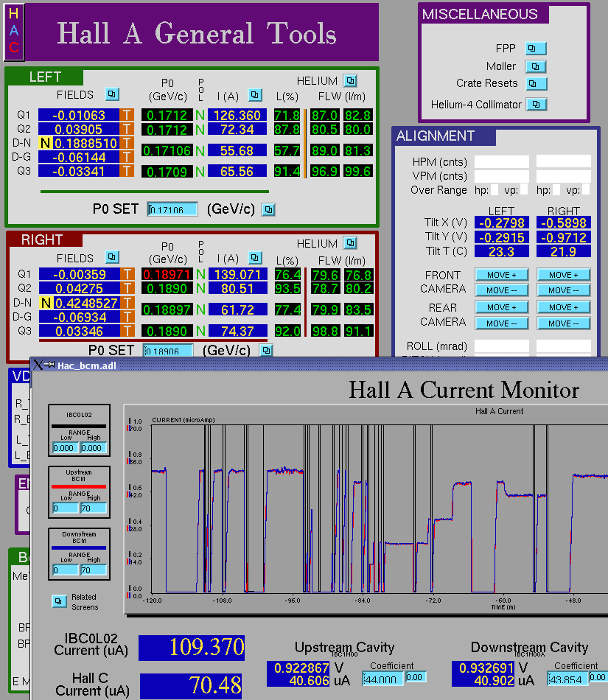Click LEFT Q3 helium level 91.4
Screen dimensions: 608x700
click(x=287, y=172)
